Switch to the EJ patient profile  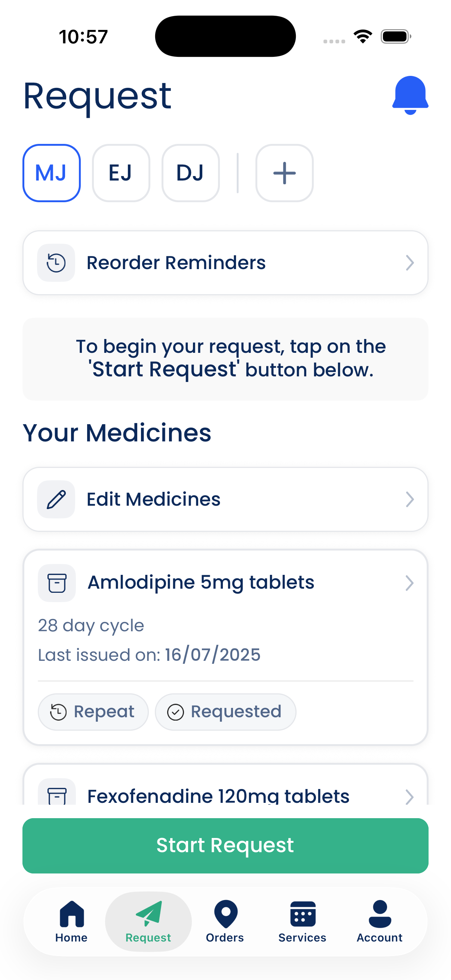click(121, 173)
